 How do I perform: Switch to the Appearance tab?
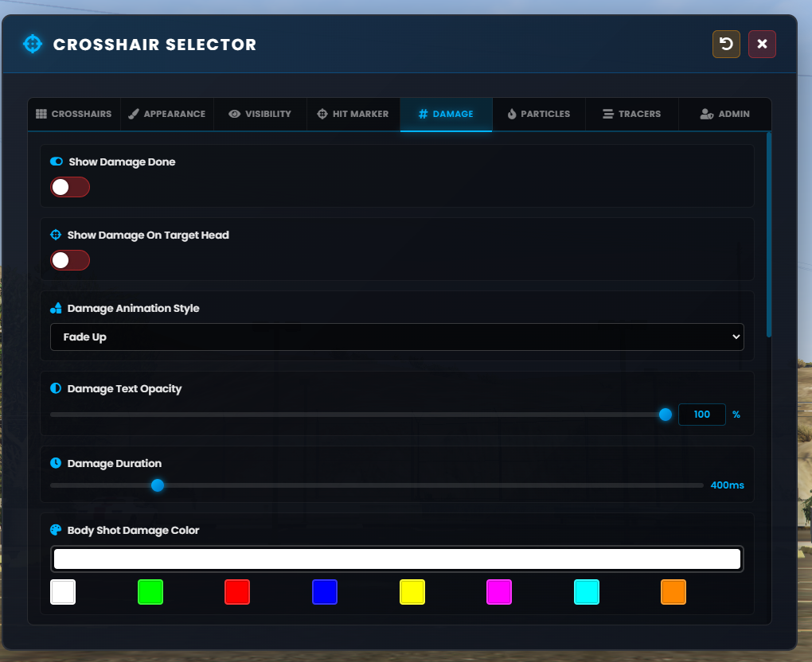tap(166, 114)
